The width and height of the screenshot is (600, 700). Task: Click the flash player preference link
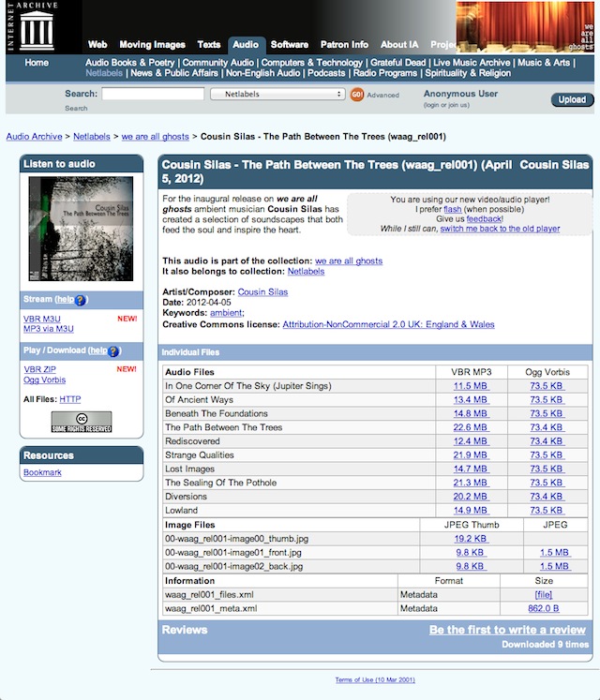453,209
